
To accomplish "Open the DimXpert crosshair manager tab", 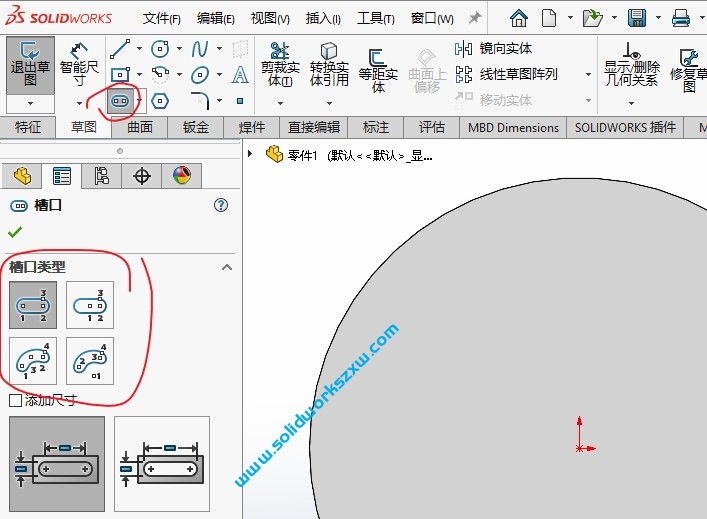I will [142, 176].
